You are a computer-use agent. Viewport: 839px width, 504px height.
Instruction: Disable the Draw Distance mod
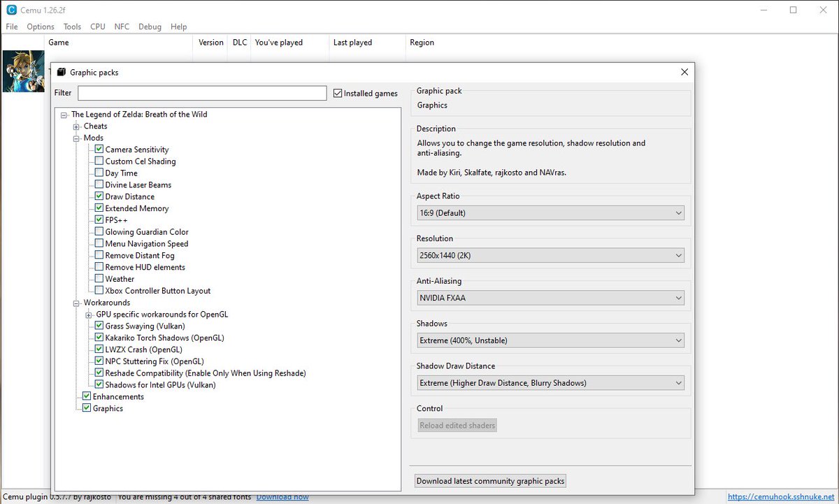(x=99, y=196)
